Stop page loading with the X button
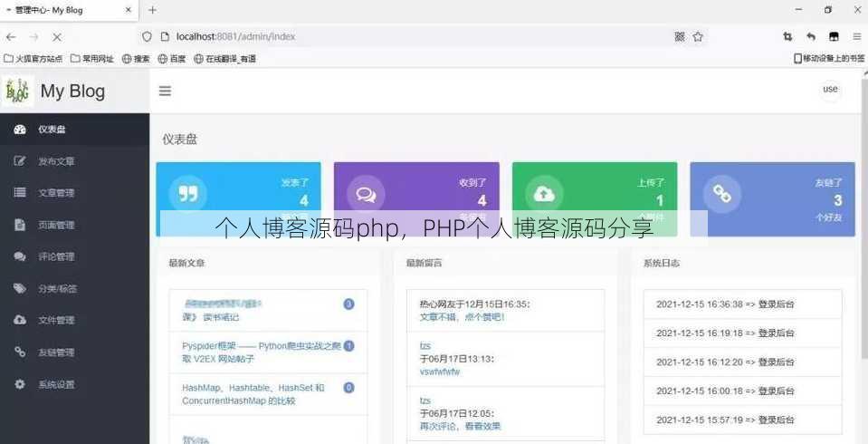 pos(56,36)
